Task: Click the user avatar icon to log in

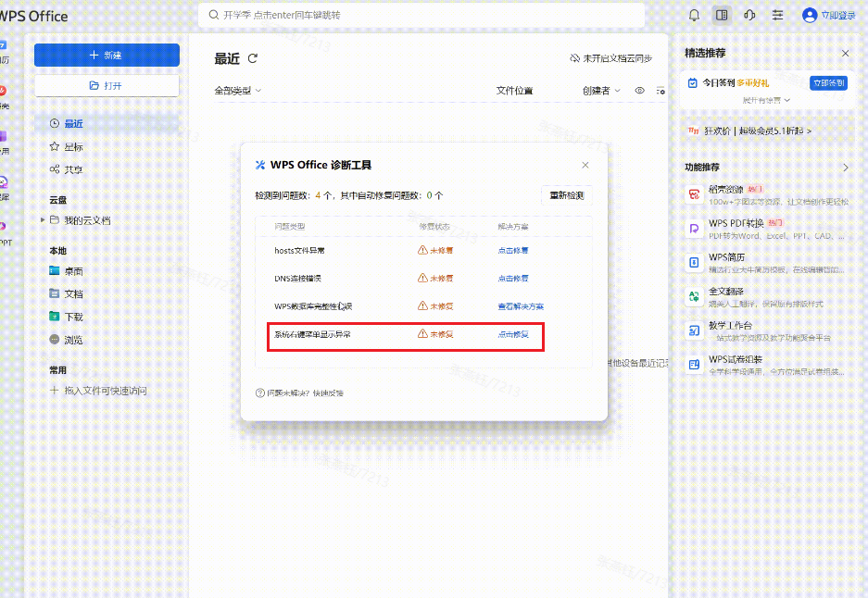Action: (810, 15)
